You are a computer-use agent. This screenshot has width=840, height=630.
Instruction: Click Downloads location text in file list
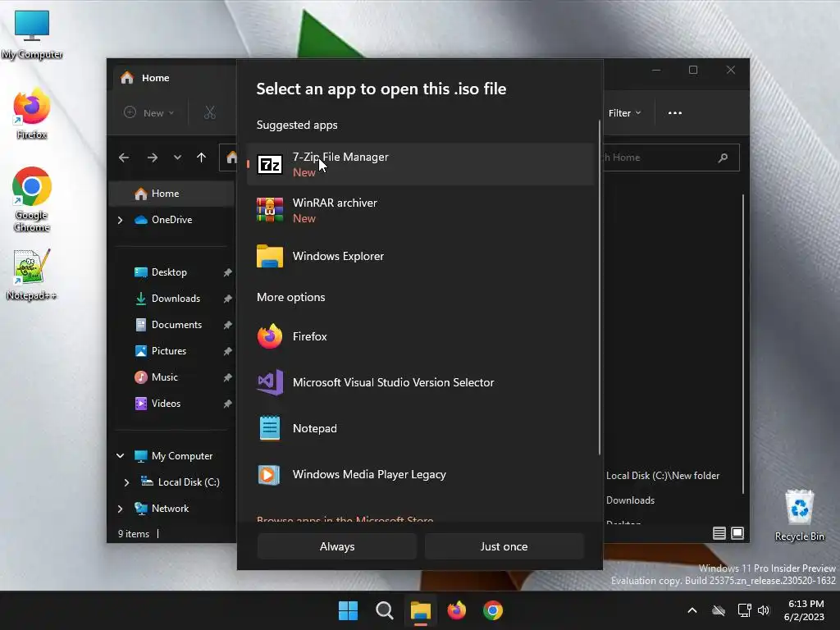pos(631,500)
